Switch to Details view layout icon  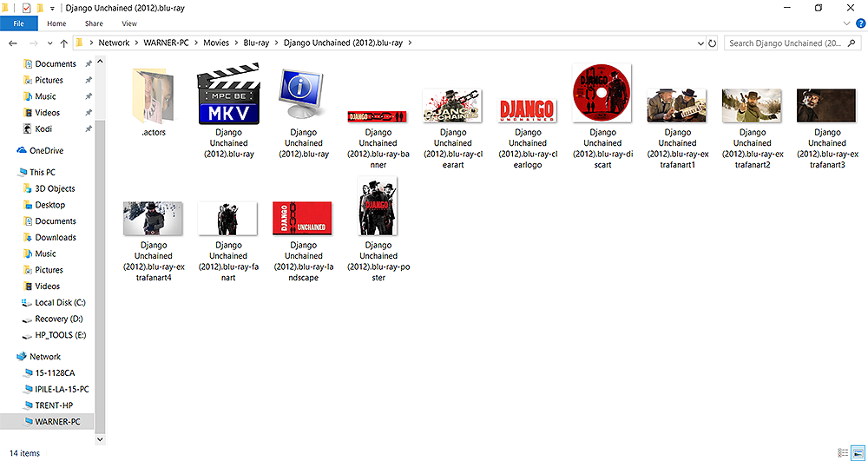point(843,452)
